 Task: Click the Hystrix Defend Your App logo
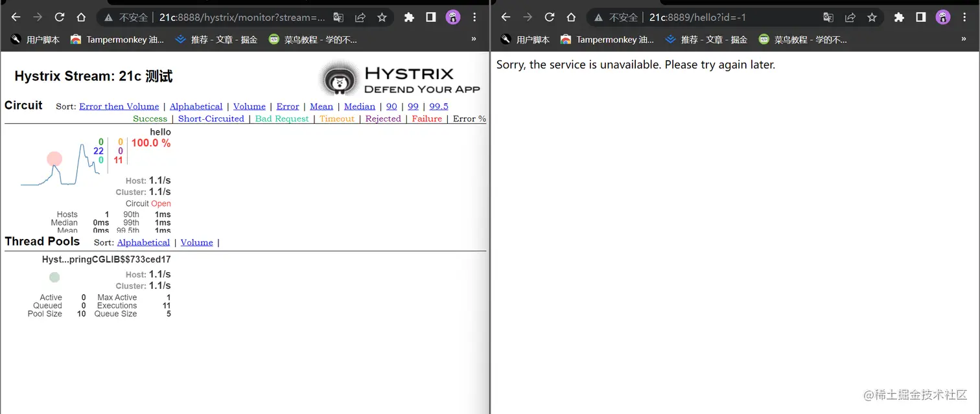(401, 79)
